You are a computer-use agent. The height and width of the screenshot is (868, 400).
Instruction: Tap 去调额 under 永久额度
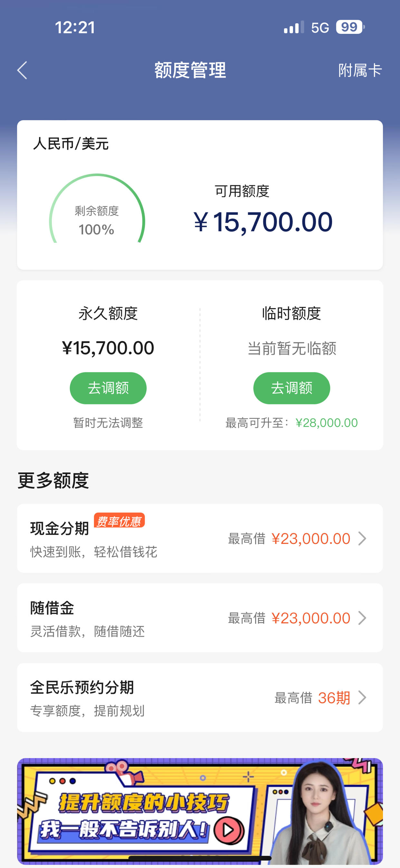pyautogui.click(x=108, y=388)
